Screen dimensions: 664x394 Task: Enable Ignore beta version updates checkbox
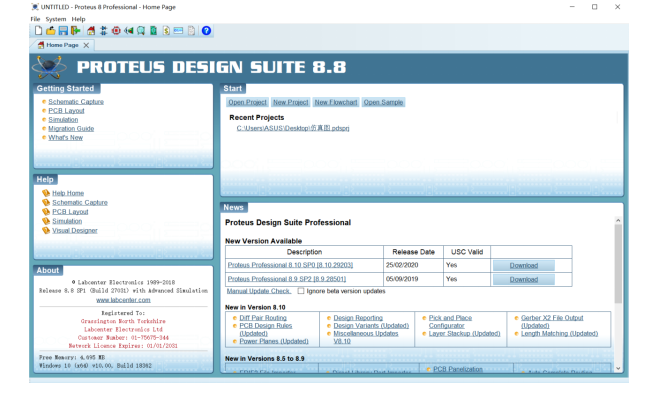301,291
